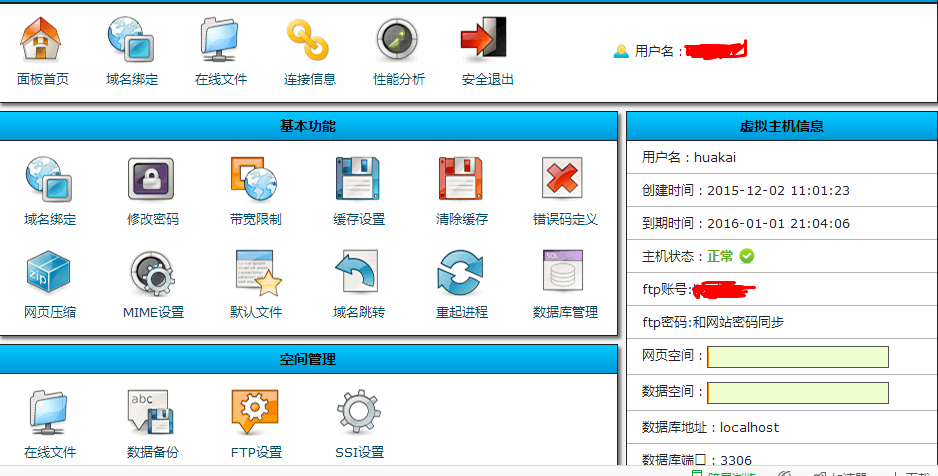Open the 连接信息 chain link icon
The height and width of the screenshot is (476, 938).
coord(308,39)
